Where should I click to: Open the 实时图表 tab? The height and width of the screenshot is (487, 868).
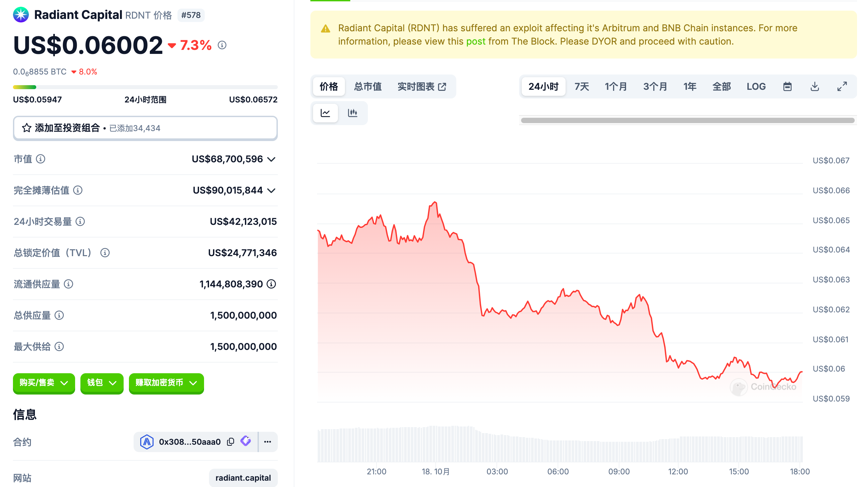pos(421,87)
